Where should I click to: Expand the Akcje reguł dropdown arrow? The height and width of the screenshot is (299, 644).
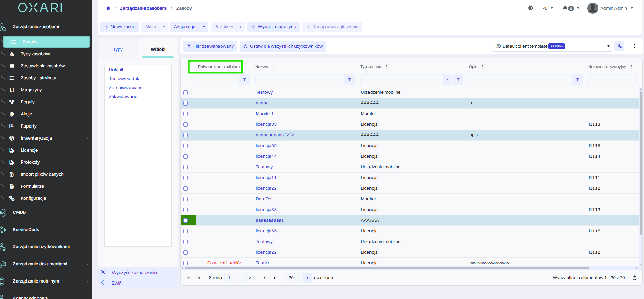(204, 27)
